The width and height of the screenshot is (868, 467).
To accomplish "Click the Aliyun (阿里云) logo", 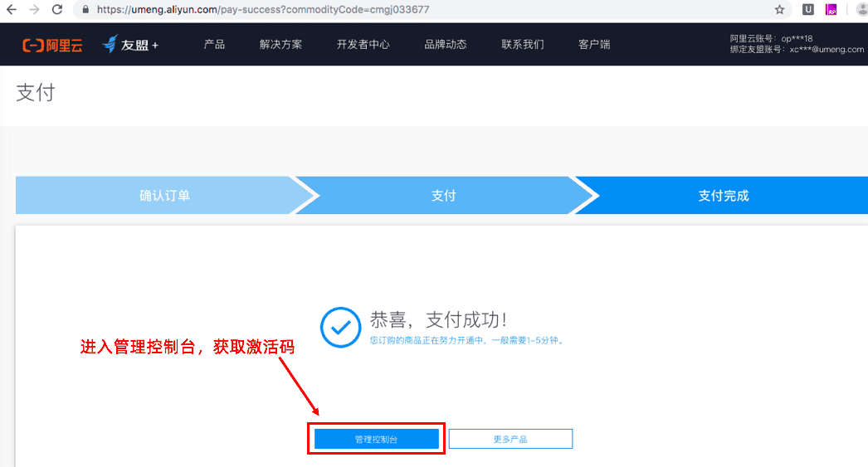I will (52, 45).
